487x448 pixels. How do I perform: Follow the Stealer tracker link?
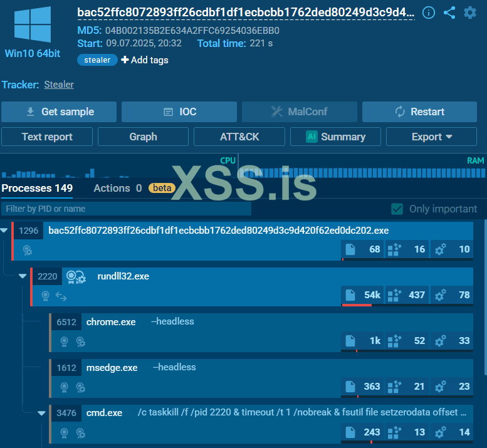[59, 85]
